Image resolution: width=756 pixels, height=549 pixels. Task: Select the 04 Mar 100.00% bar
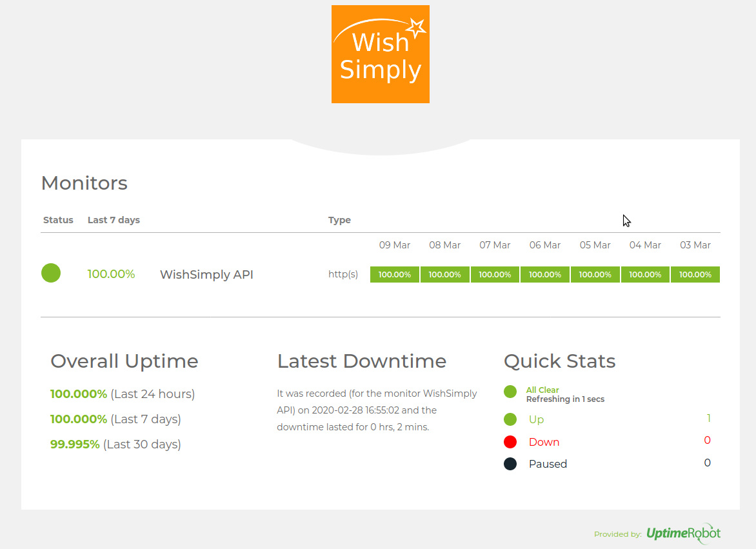[x=645, y=275]
